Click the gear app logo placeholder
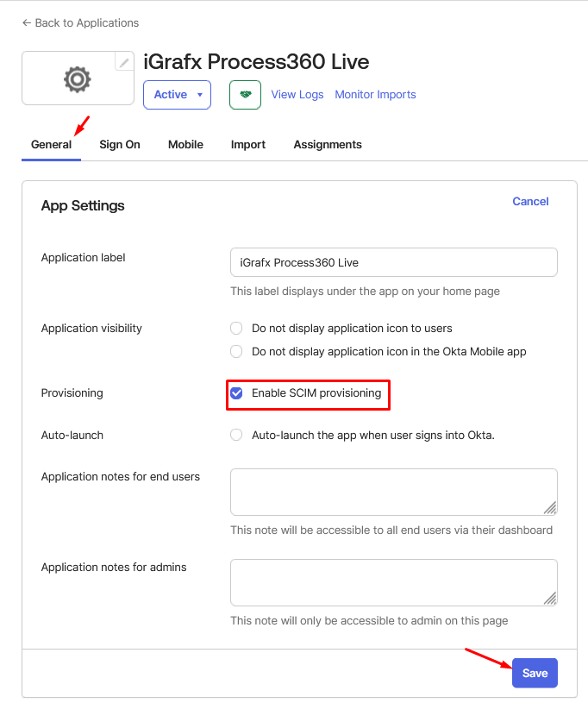Viewport: 588px width, 703px height. pos(77,79)
